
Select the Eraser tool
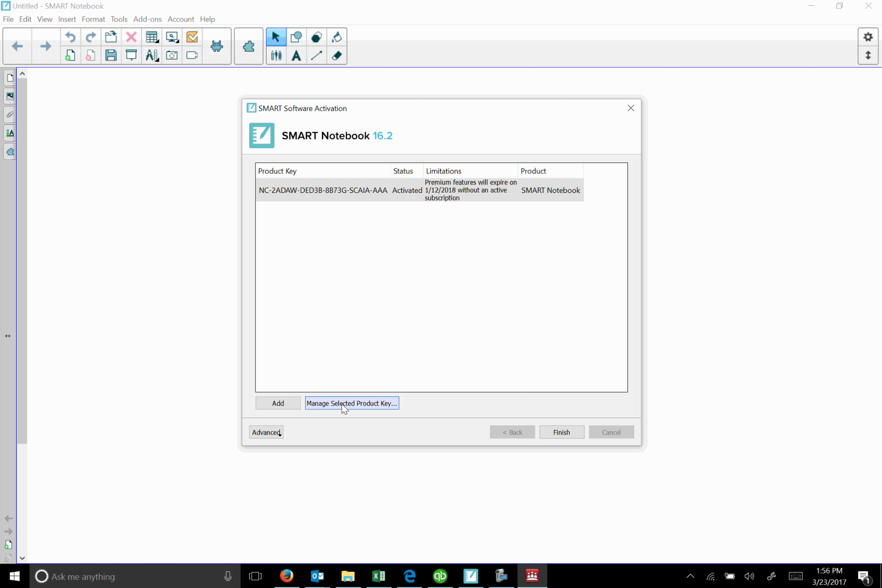tap(337, 55)
